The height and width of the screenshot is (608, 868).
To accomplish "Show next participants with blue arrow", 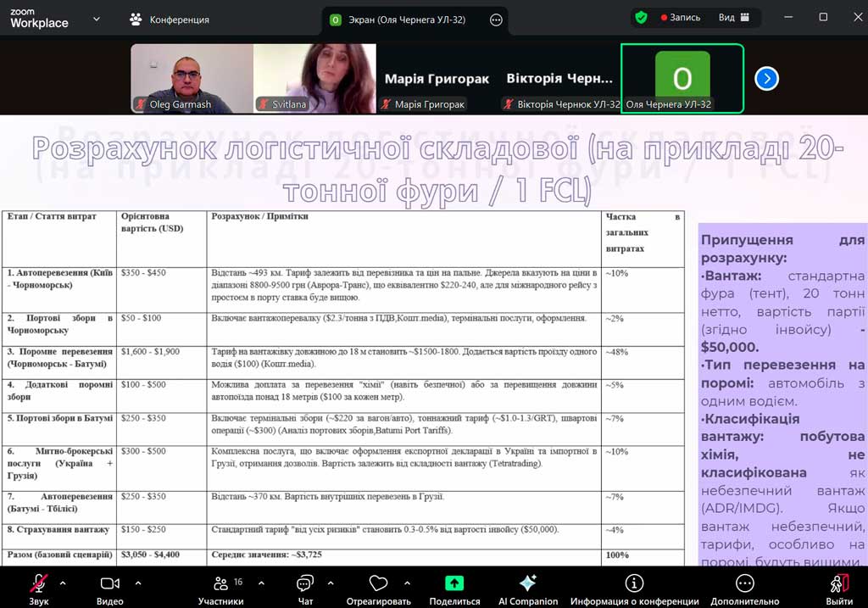I will tap(766, 79).
